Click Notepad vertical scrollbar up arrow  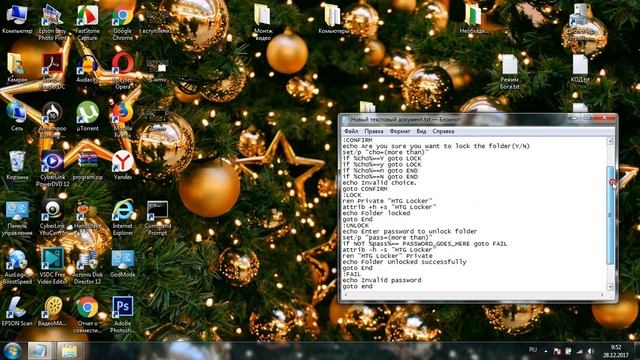click(610, 141)
